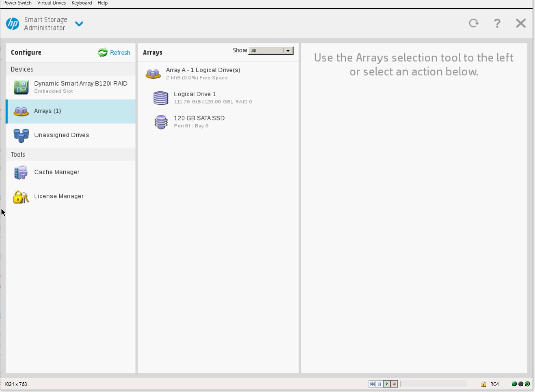Open the Virtual Drives menu

coord(52,3)
